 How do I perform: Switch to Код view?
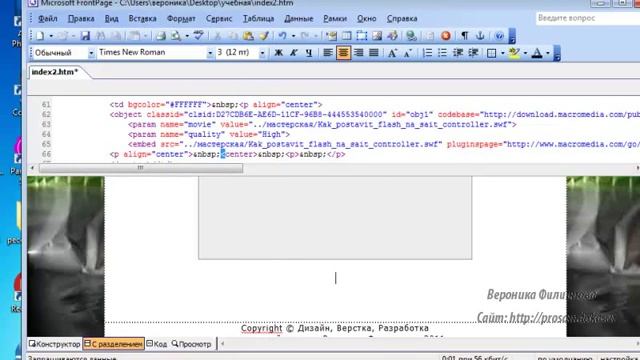[x=157, y=344]
